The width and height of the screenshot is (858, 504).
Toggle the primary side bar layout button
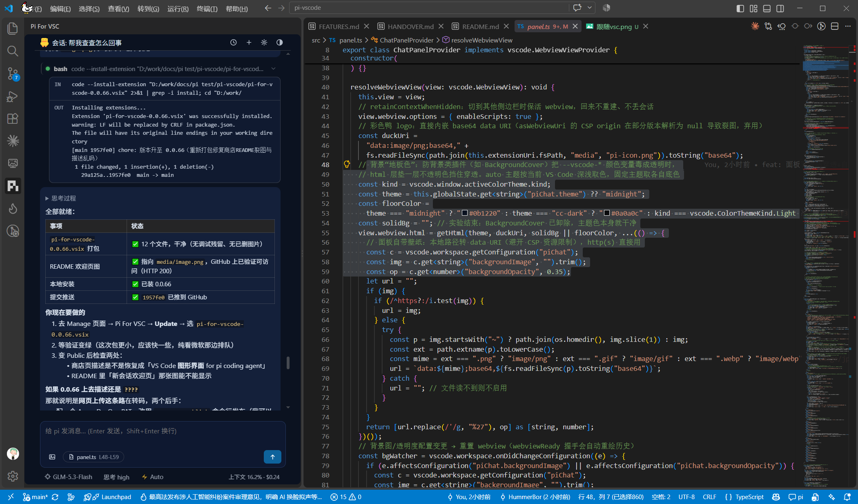(x=740, y=8)
